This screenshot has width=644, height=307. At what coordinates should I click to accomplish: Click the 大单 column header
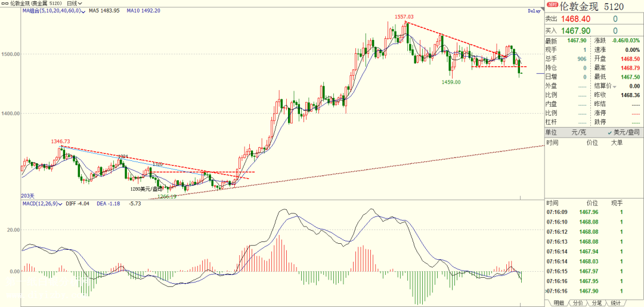coord(616,143)
